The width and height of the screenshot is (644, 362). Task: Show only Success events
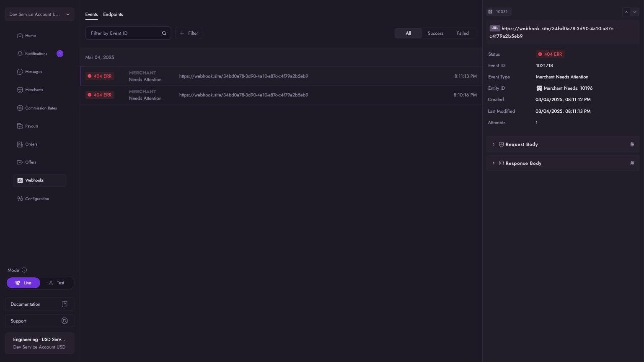point(435,33)
